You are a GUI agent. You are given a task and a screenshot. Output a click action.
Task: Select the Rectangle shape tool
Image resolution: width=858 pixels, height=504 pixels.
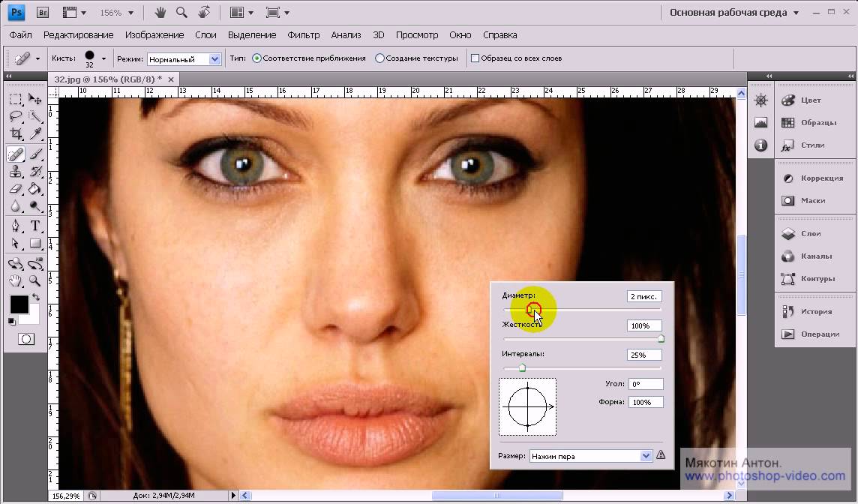[35, 243]
